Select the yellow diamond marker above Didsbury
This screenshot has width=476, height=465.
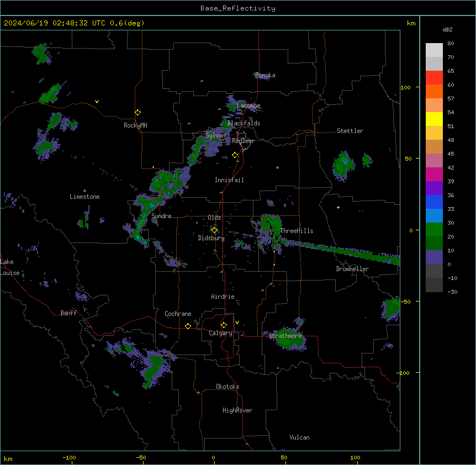[x=214, y=230]
